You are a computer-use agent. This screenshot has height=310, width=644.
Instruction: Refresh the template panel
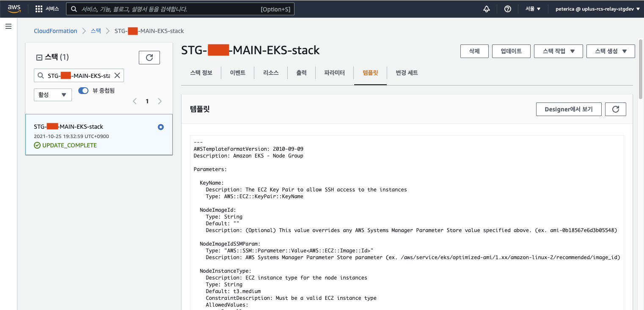coord(616,109)
